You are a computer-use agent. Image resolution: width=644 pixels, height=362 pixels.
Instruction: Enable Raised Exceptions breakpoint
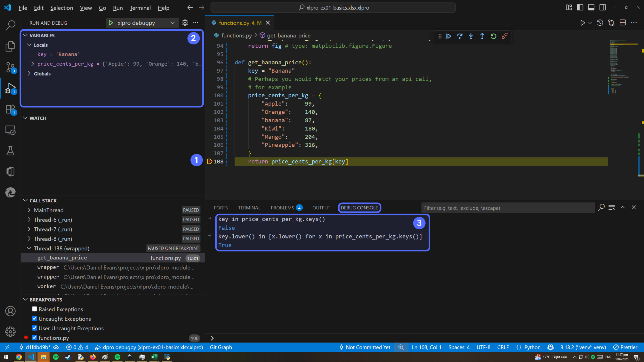pos(35,309)
